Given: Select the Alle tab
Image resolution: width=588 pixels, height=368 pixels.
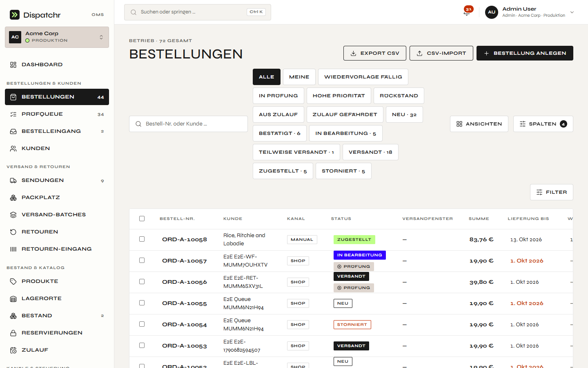Looking at the screenshot, I should 267,77.
